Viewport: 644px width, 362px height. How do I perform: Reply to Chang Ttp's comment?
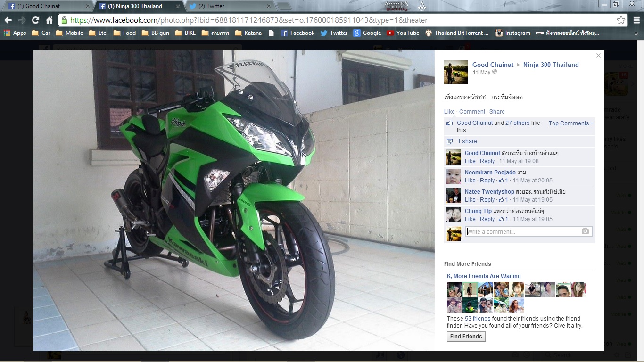coord(487,219)
